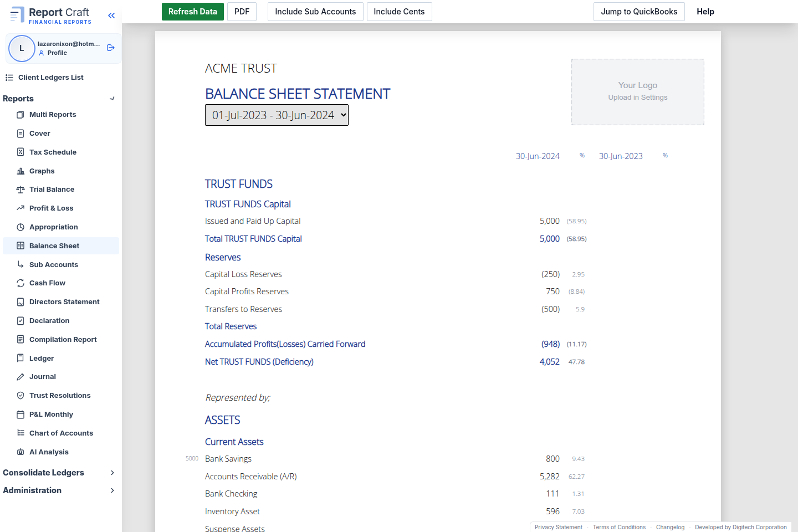Click the Trust Resolutions shield icon
This screenshot has height=532, width=798.
pos(21,396)
